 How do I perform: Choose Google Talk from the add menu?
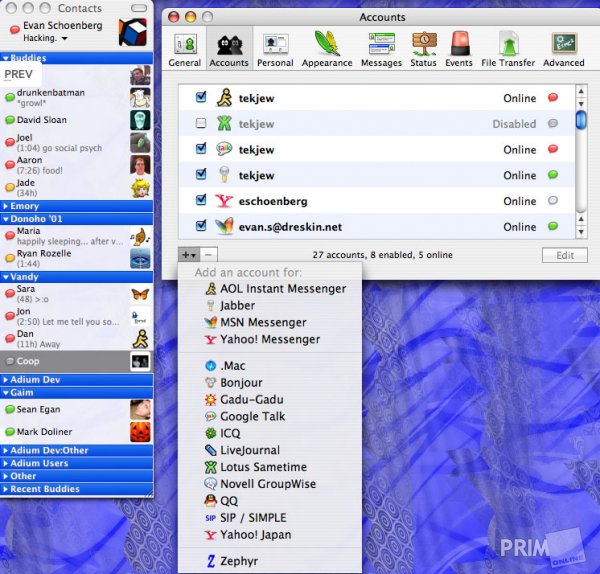pos(270,416)
